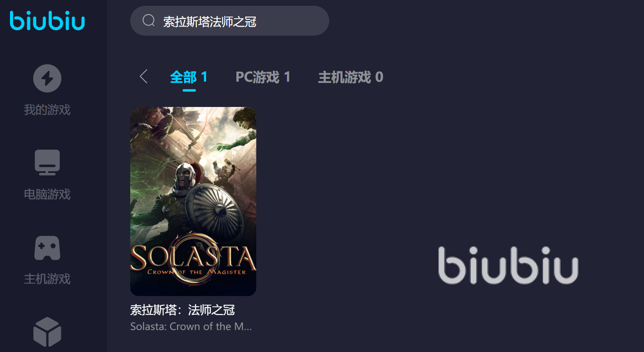Click the lightning bolt 我的游戏 icon
Screen dimensions: 644x352
(47, 78)
